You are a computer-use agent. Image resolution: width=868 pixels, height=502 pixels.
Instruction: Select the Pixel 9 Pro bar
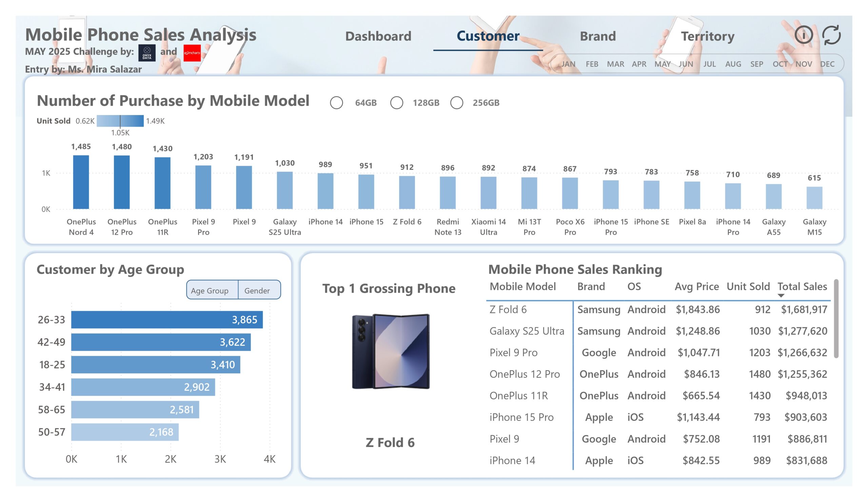click(203, 188)
